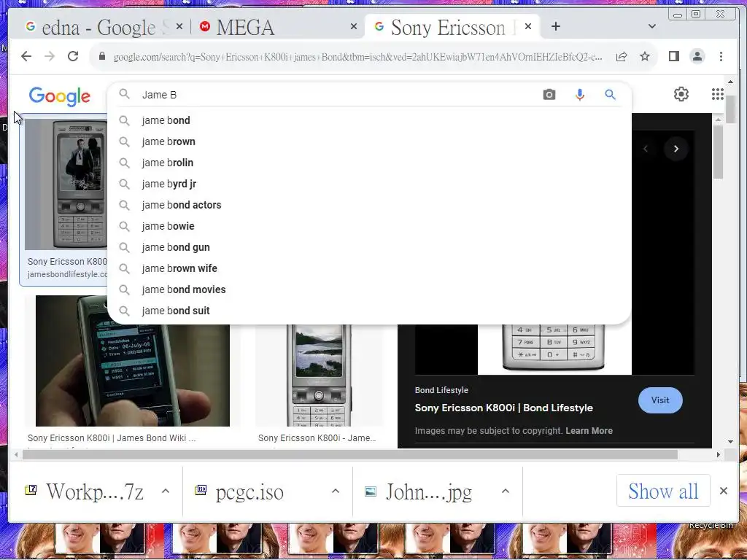Screen dimensions: 747x560
Task: View site info via padlock icon
Action: (101, 56)
